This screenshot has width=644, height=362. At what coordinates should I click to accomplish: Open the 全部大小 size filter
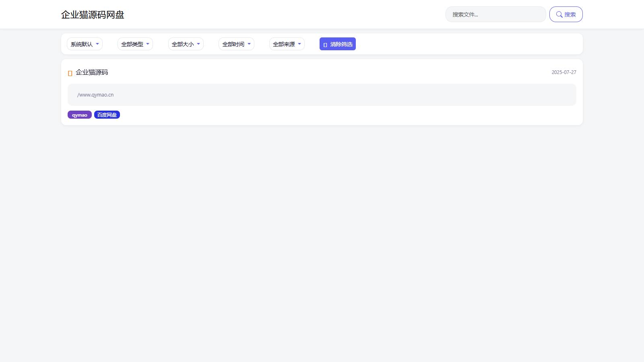click(186, 44)
